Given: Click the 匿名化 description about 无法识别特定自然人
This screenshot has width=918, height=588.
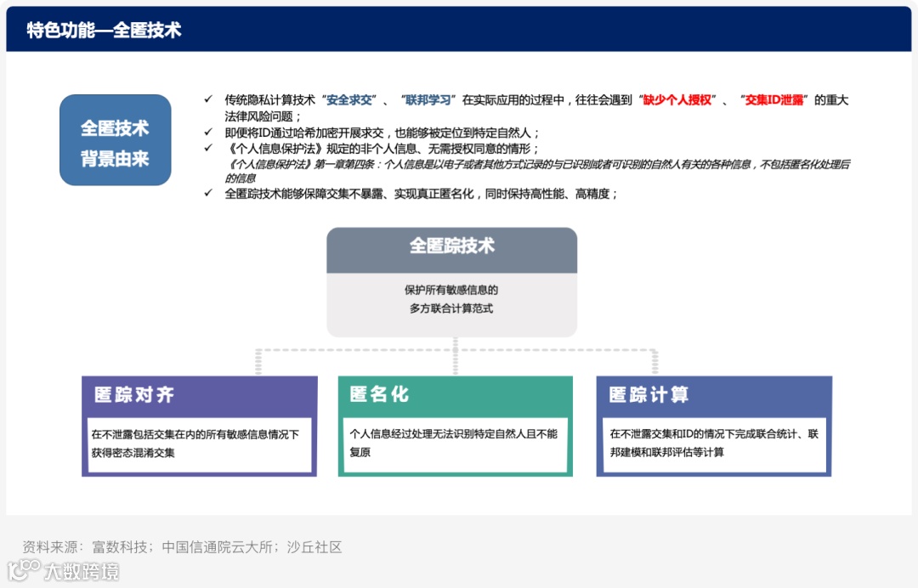Looking at the screenshot, I should tap(453, 443).
